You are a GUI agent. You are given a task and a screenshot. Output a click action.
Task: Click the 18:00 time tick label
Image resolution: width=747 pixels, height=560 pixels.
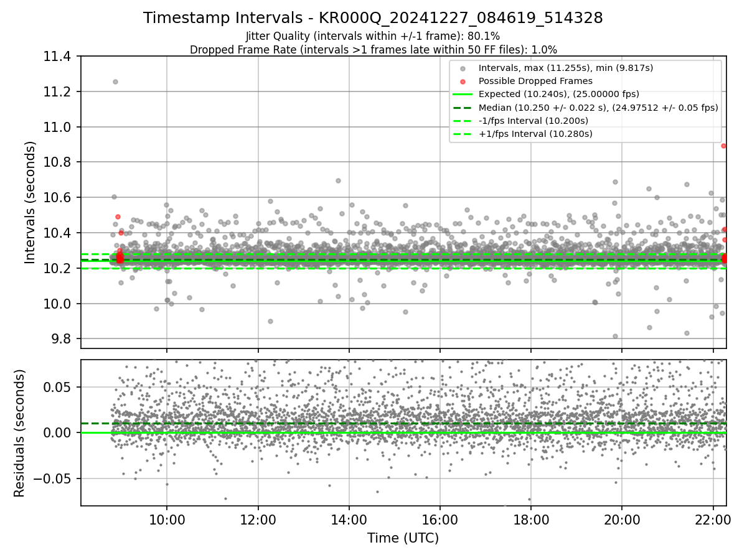point(530,520)
